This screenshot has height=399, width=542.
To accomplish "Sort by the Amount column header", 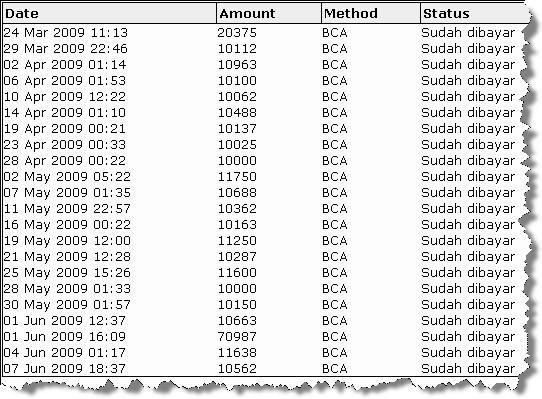I will (269, 13).
